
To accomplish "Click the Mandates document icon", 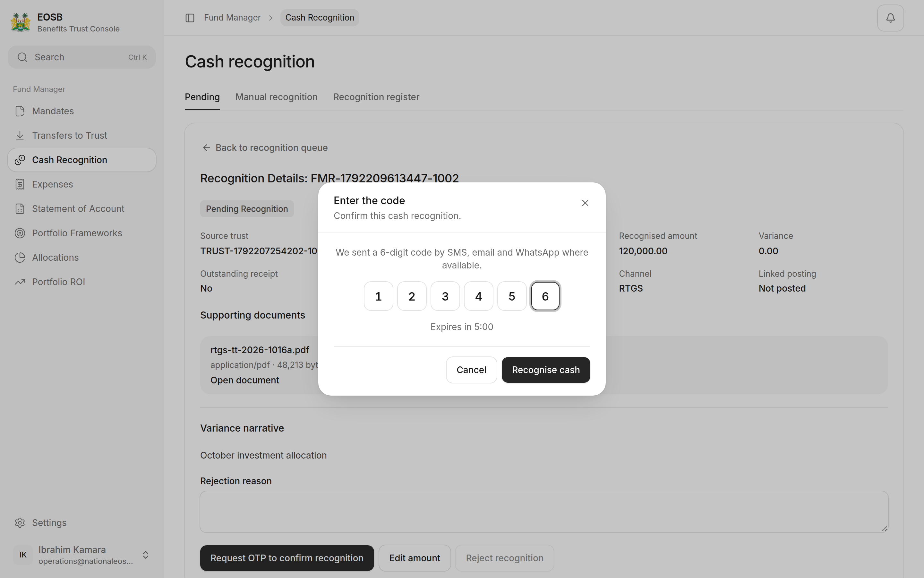I will 20,111.
